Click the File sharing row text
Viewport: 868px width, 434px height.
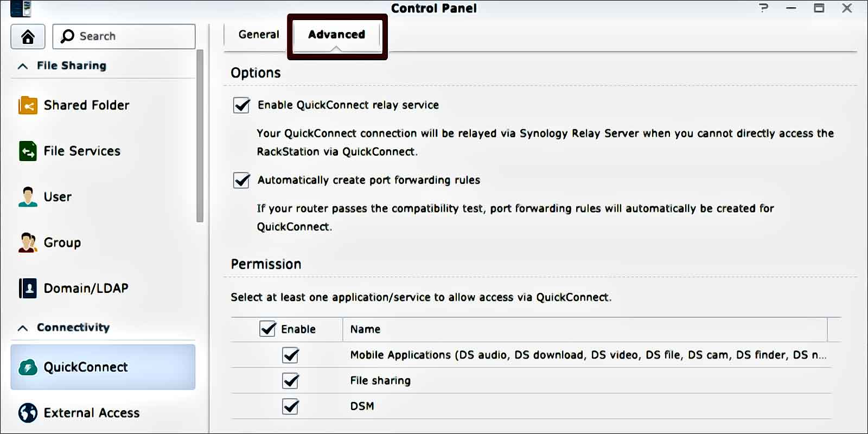(x=380, y=380)
